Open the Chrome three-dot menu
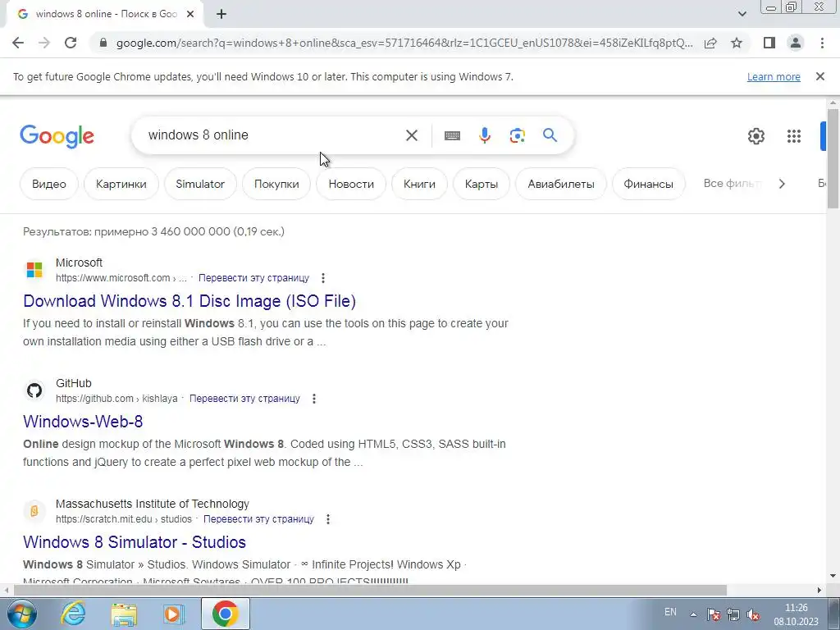This screenshot has height=630, width=840. [822, 43]
